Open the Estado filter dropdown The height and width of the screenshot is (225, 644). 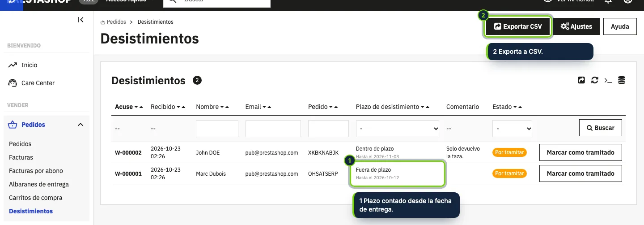pos(512,128)
